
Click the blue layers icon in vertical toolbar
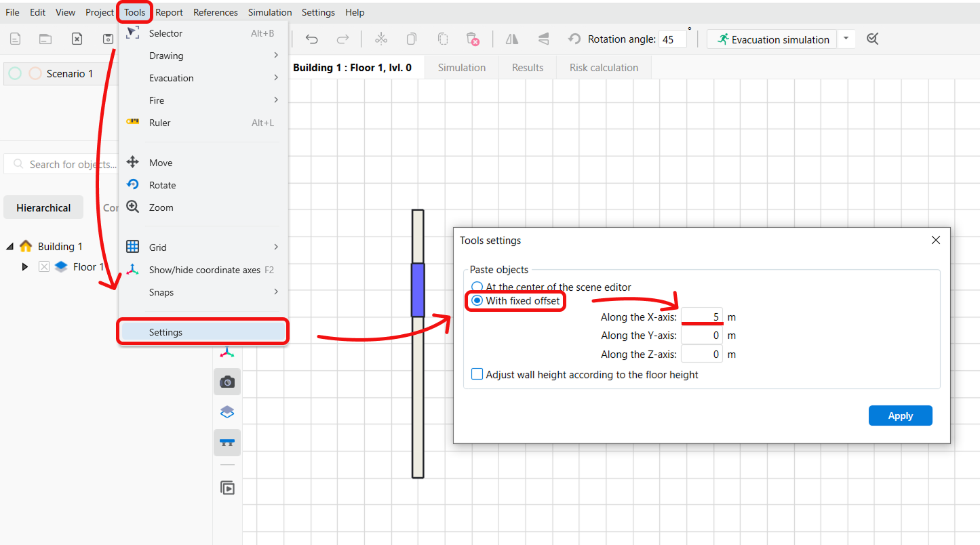point(227,412)
